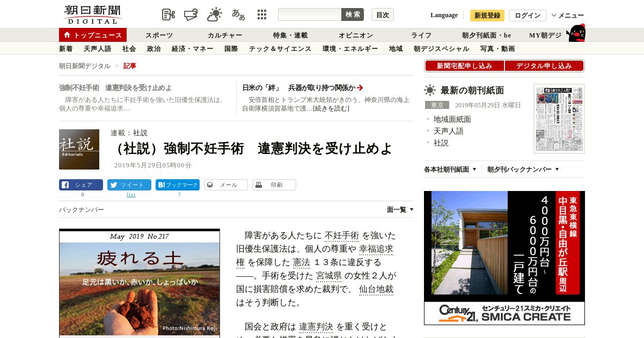Click the ログイン button
This screenshot has width=644, height=338.
pos(528,16)
